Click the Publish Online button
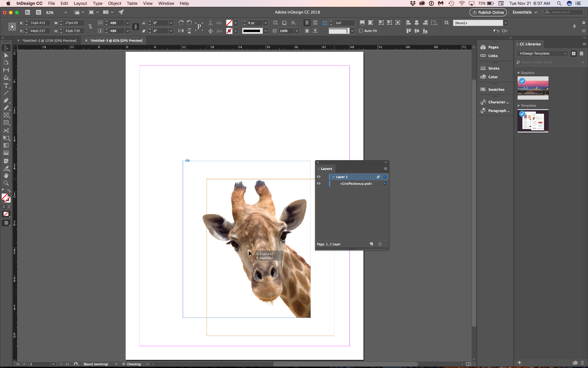 coord(488,12)
